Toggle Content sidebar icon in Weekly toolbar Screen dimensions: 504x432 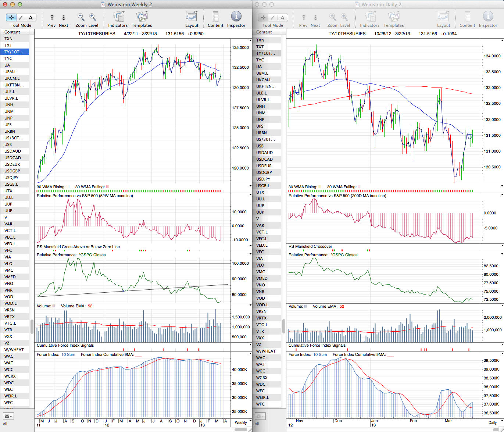click(215, 17)
